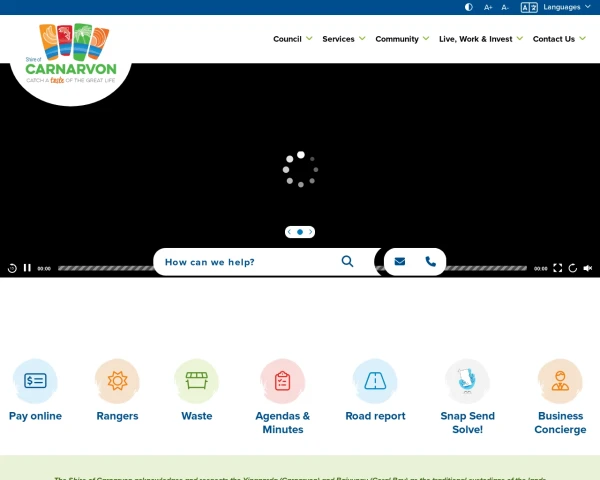Click the video loop restart icon
The height and width of the screenshot is (480, 600).
tap(572, 268)
